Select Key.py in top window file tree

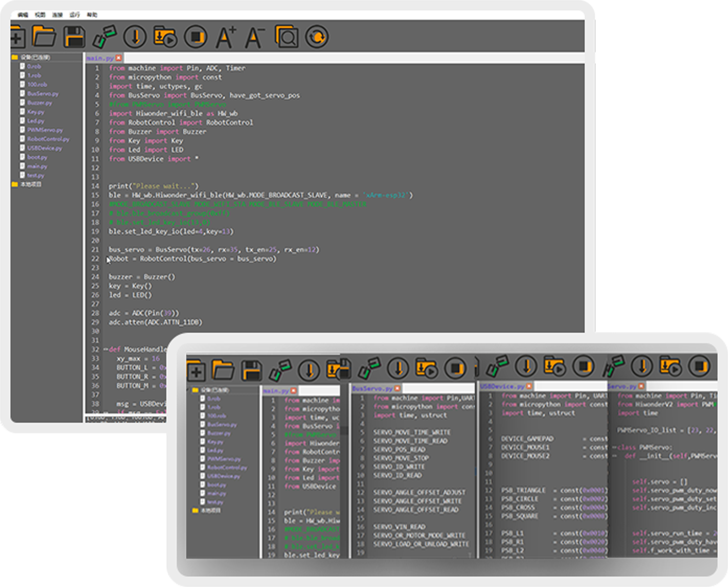point(36,112)
